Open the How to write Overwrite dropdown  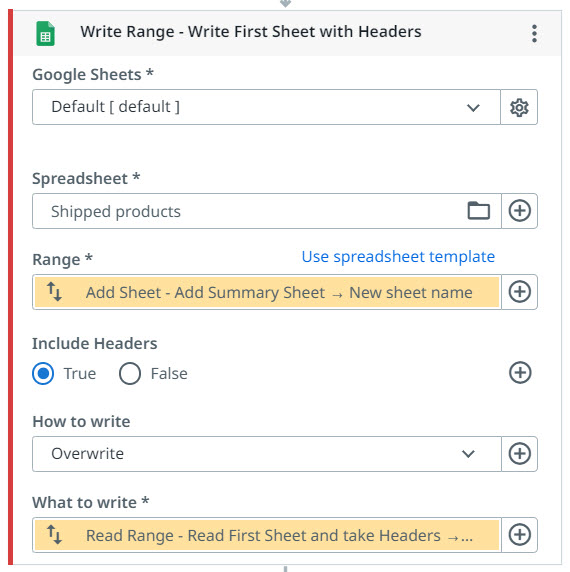(267, 454)
